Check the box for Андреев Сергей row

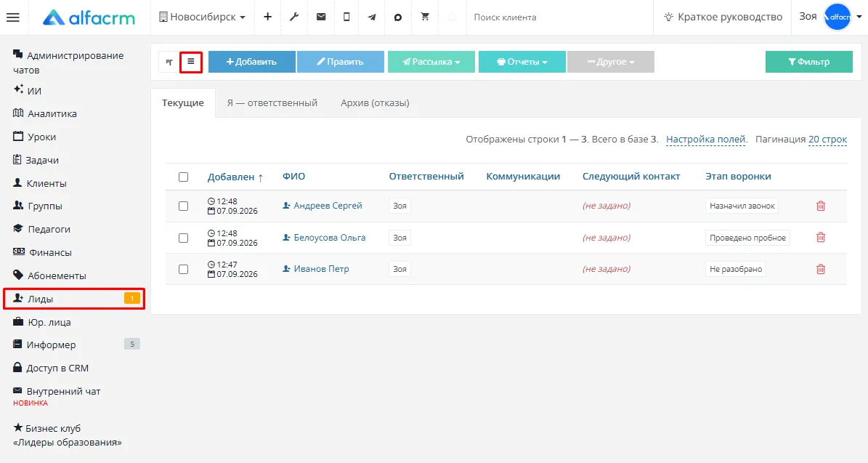tap(183, 206)
